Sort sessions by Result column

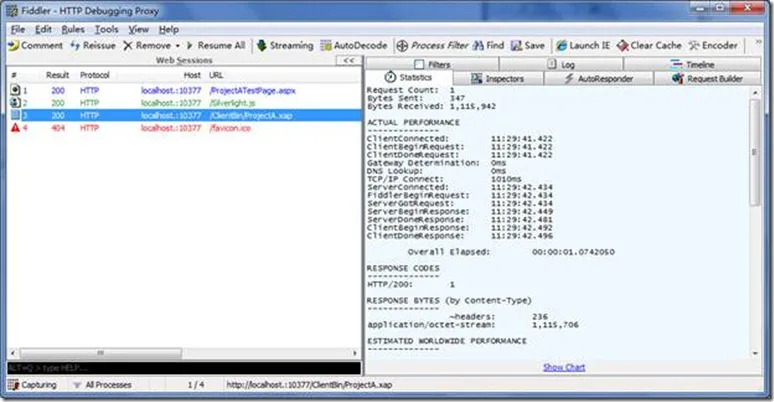tap(57, 75)
